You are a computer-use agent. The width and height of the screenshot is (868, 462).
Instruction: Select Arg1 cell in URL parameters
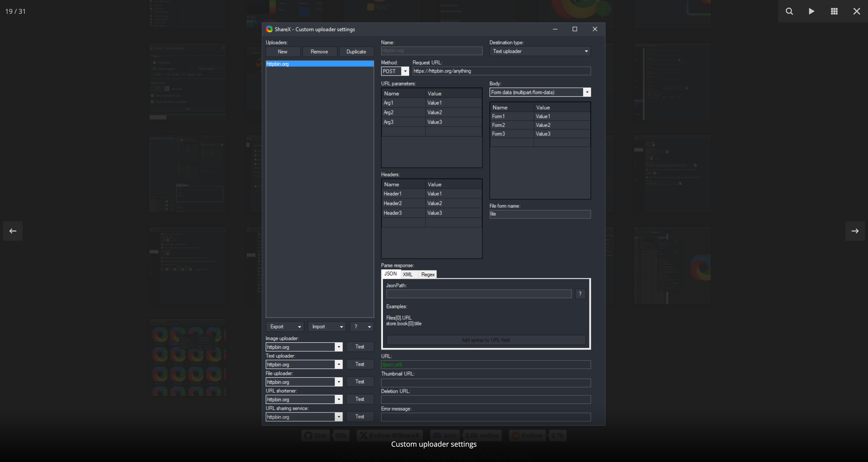(x=404, y=103)
